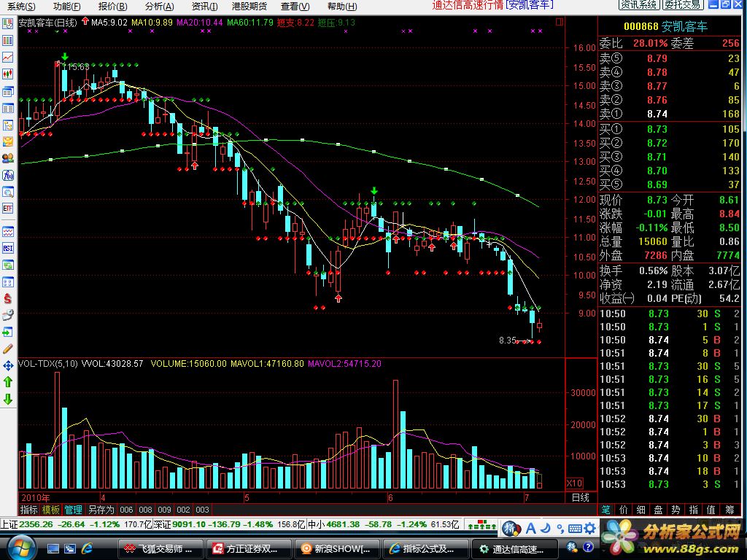The width and height of the screenshot is (747, 560).
Task: Open the colored quote table icon in left toolbar
Action: click(x=7, y=40)
